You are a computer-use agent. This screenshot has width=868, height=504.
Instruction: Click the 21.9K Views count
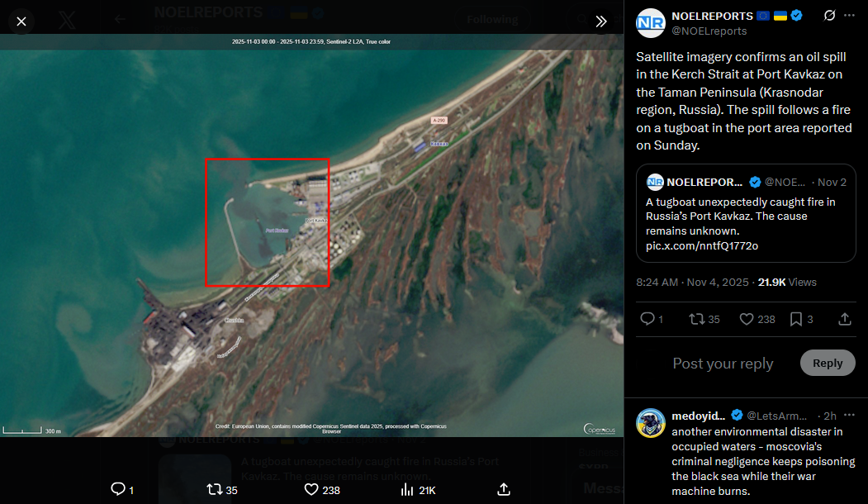786,282
